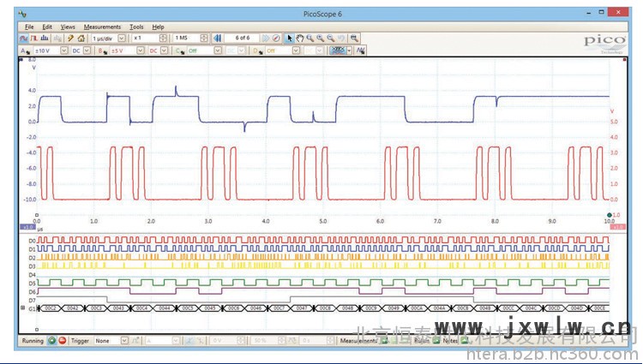Adjust the x 1 zoom factor stepper
Screen dimensions: 643x364
click(x=163, y=38)
